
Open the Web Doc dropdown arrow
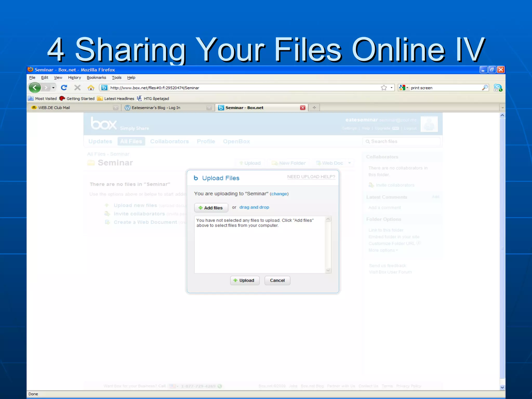point(350,163)
